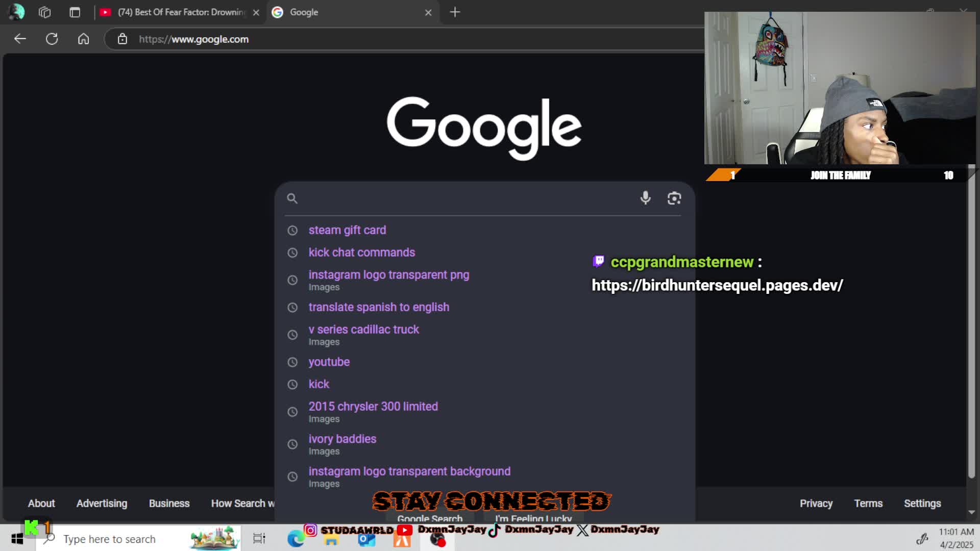Click the pen icon in system tray
Screen dimensions: 980x551
click(922, 539)
